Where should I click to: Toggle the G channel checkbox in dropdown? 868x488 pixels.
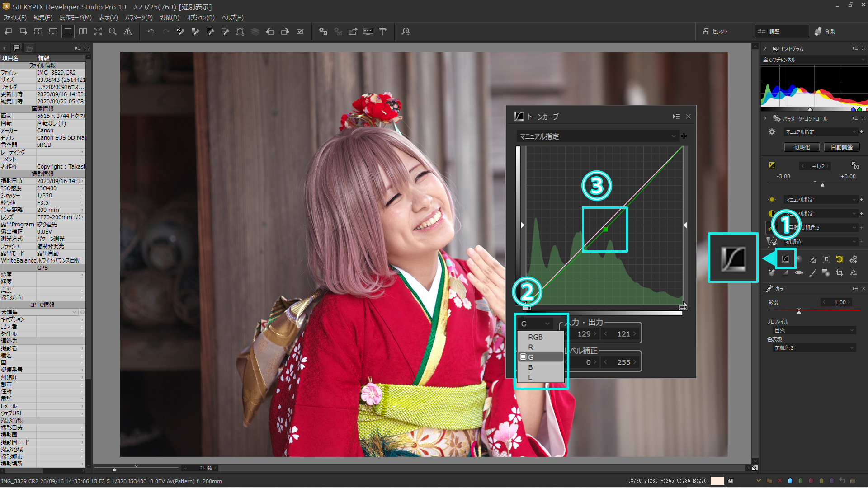tap(524, 357)
